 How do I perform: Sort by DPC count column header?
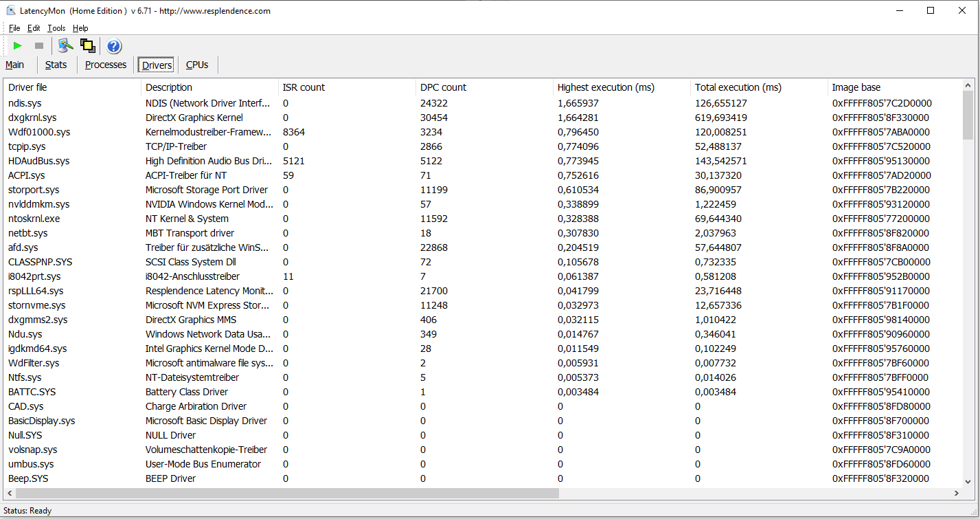(443, 87)
